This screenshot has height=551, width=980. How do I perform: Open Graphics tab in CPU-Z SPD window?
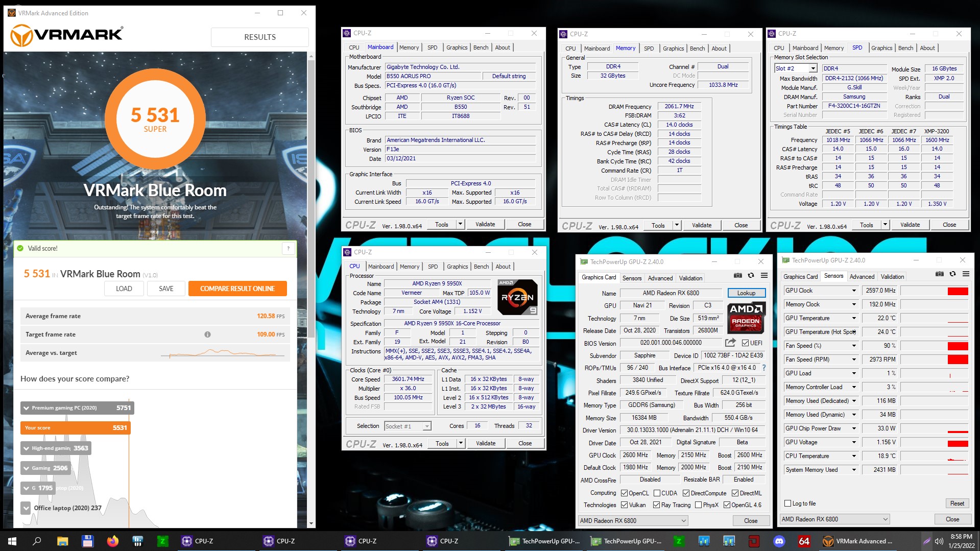tap(881, 48)
